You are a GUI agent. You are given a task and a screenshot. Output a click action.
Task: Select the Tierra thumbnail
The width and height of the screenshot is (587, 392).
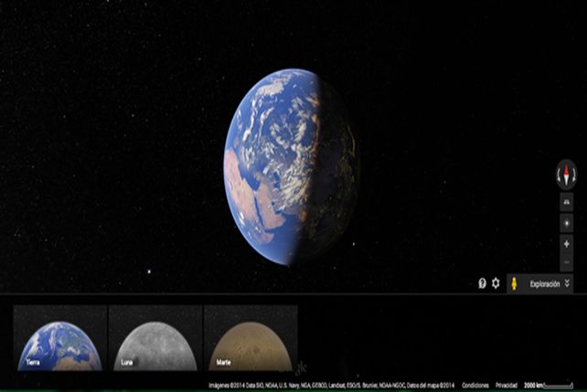click(60, 338)
